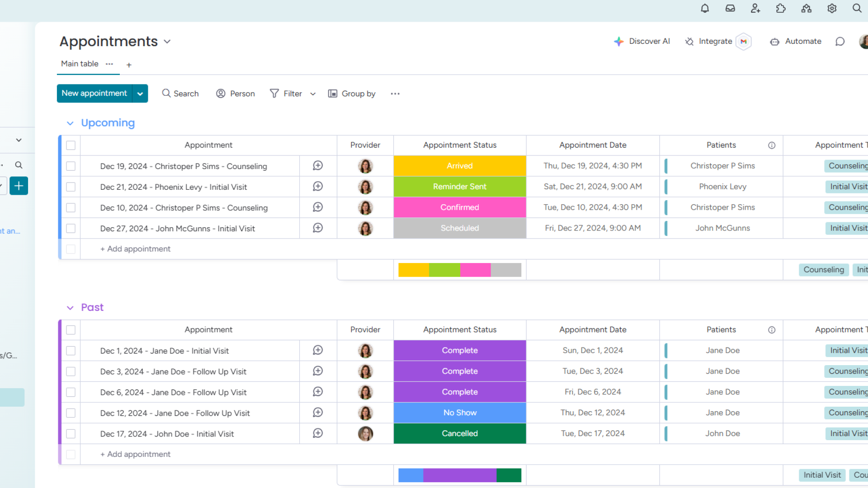Viewport: 868px width, 488px height.
Task: Check the Dec 10 Christoper Sims row
Action: (x=71, y=207)
